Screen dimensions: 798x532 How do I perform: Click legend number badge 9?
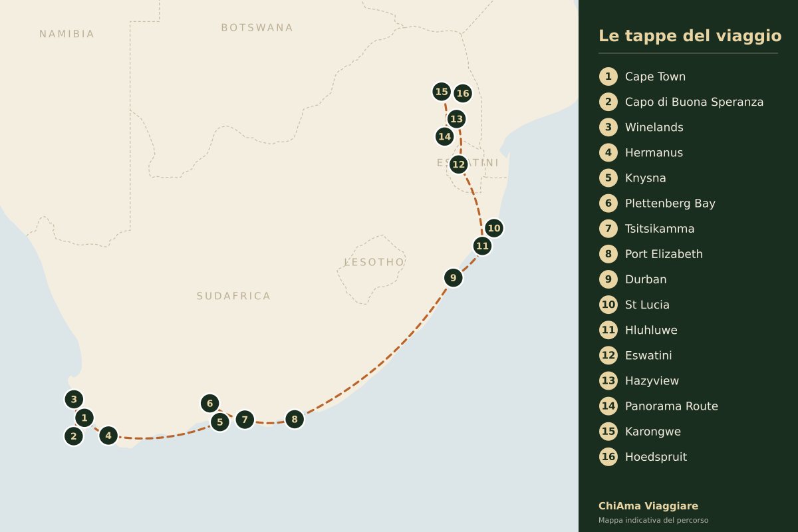608,279
